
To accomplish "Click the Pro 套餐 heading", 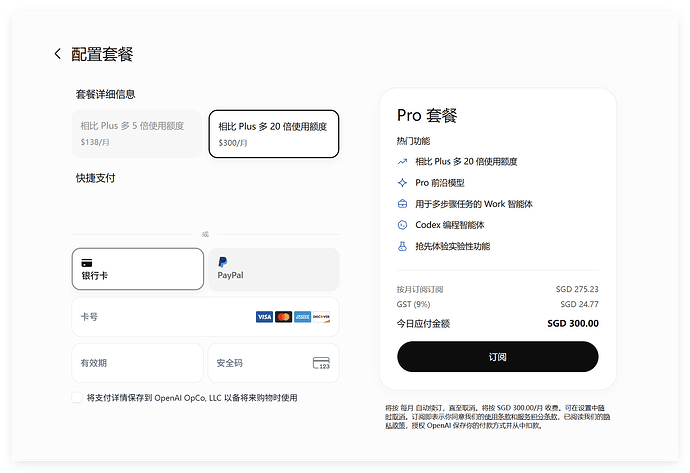I will coord(427,115).
